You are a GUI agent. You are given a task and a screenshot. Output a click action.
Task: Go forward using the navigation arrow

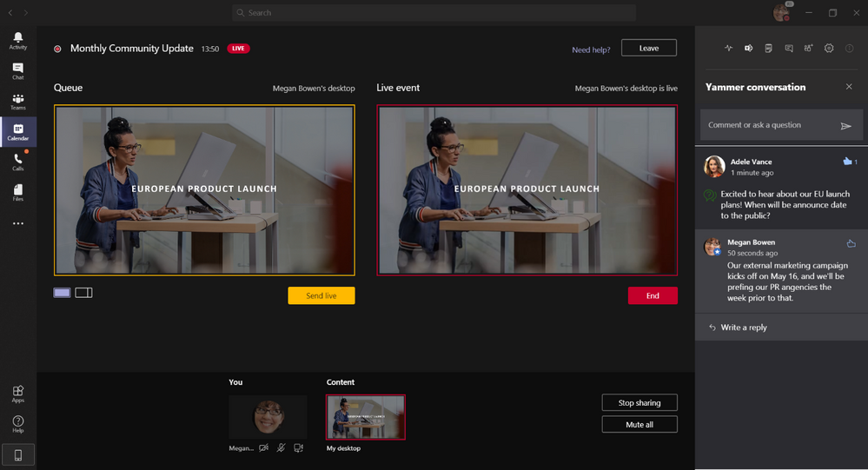point(25,12)
